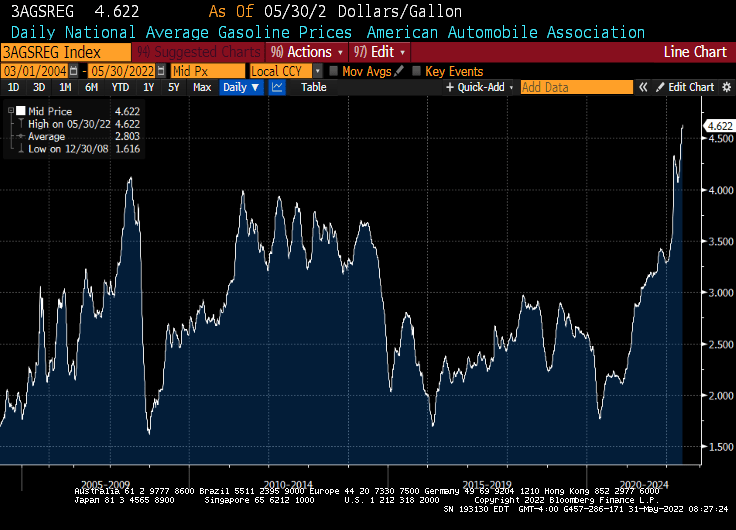Select the YTD time range
736x530 pixels.
pyautogui.click(x=120, y=87)
